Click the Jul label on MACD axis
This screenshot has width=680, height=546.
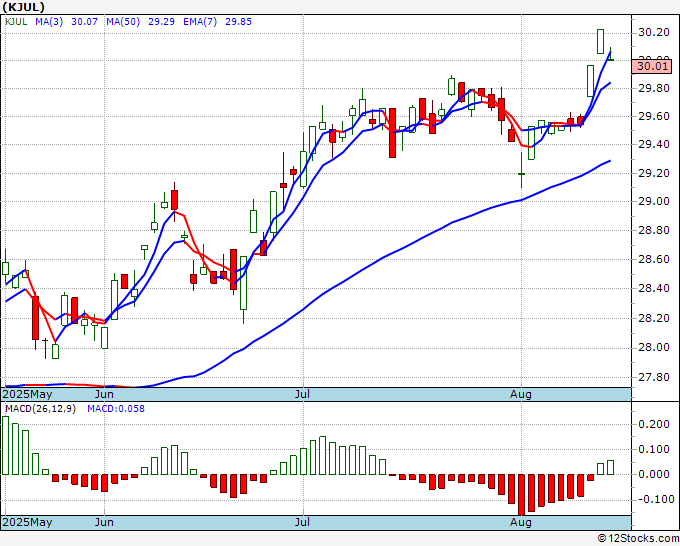tap(302, 522)
